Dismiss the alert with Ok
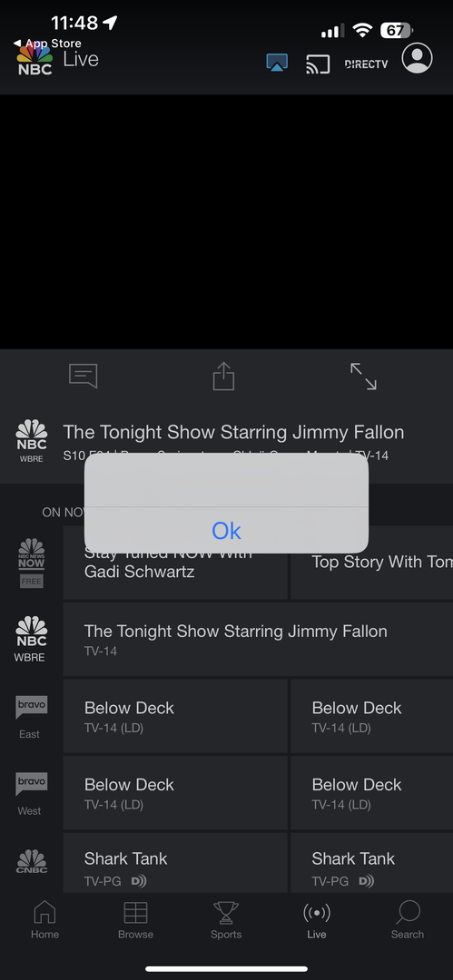The height and width of the screenshot is (980, 453). (227, 531)
